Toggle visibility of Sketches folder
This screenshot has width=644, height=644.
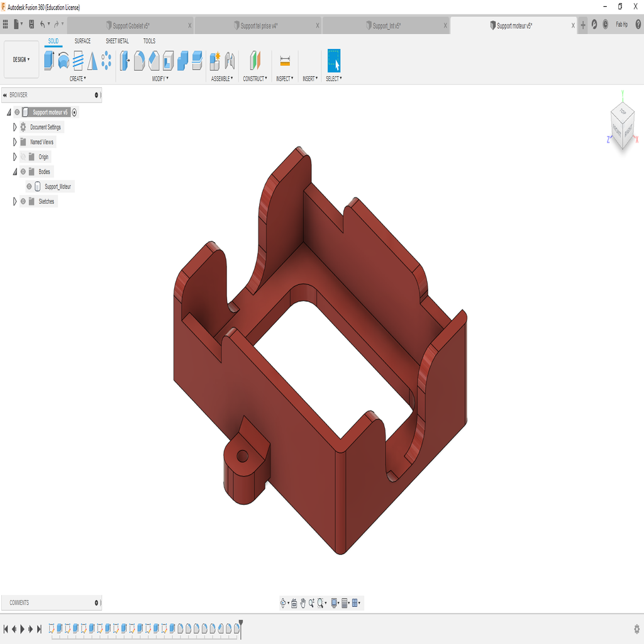[x=23, y=201]
